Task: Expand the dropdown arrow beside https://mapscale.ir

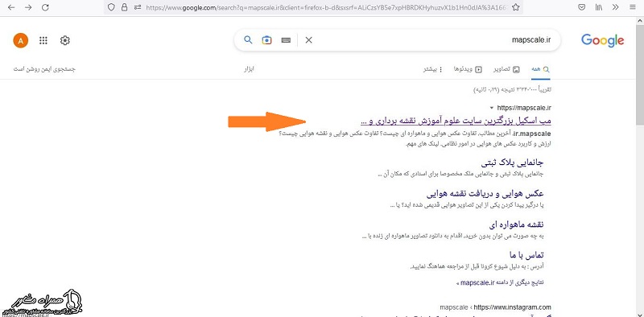Action: point(492,108)
